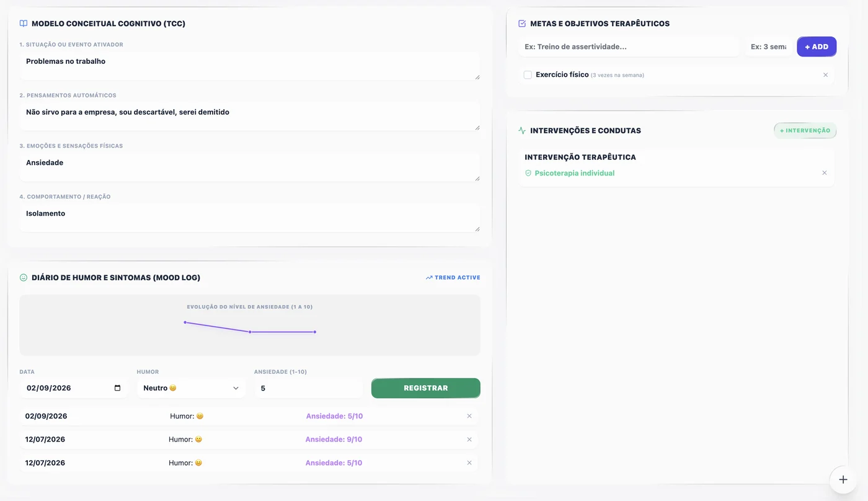Delete the mood entry with Ansiedade 9/10

tap(469, 440)
